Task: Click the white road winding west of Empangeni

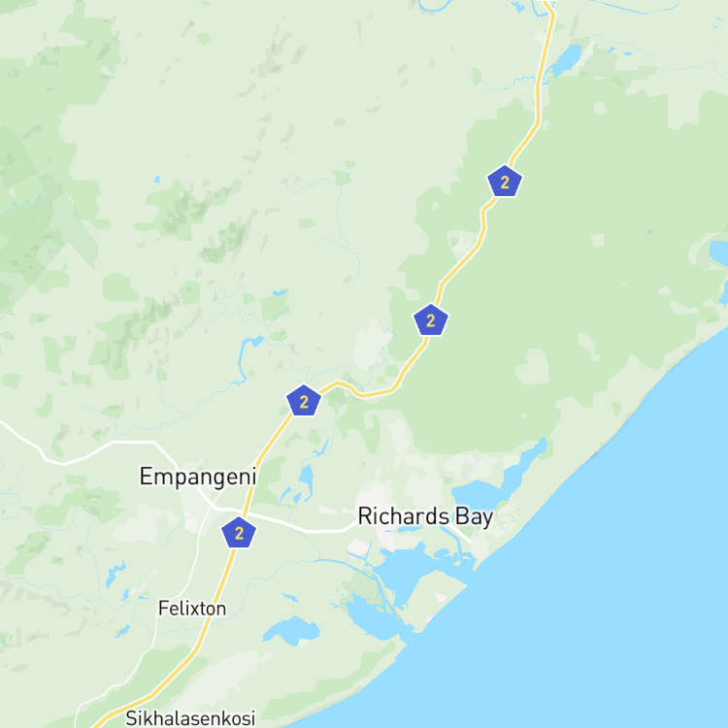Action: tap(88, 452)
